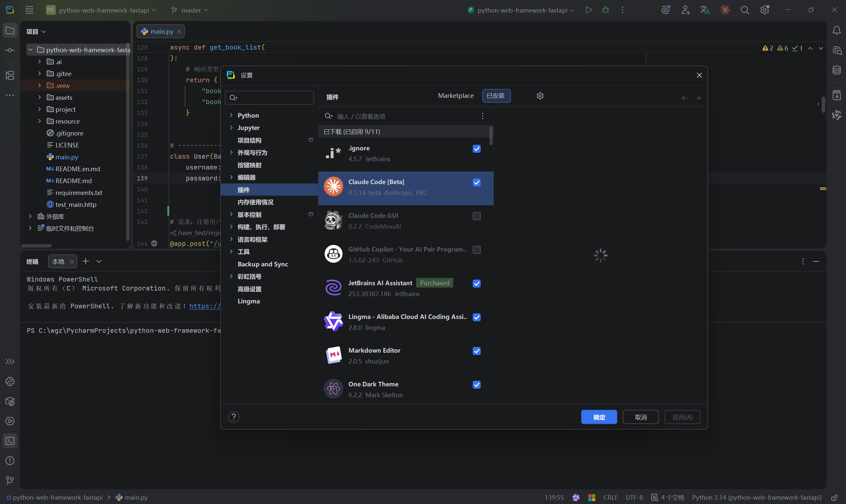Expand the 外观与行为 settings section

tap(231, 152)
